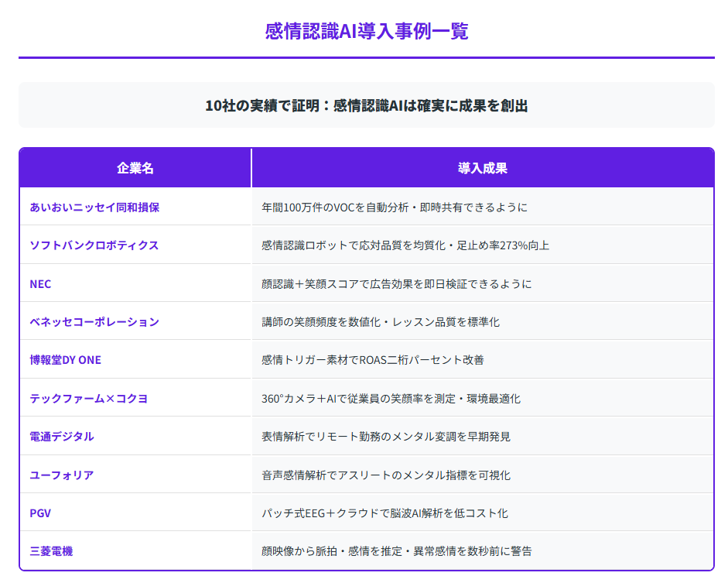Click the PGV company name

pos(40,513)
